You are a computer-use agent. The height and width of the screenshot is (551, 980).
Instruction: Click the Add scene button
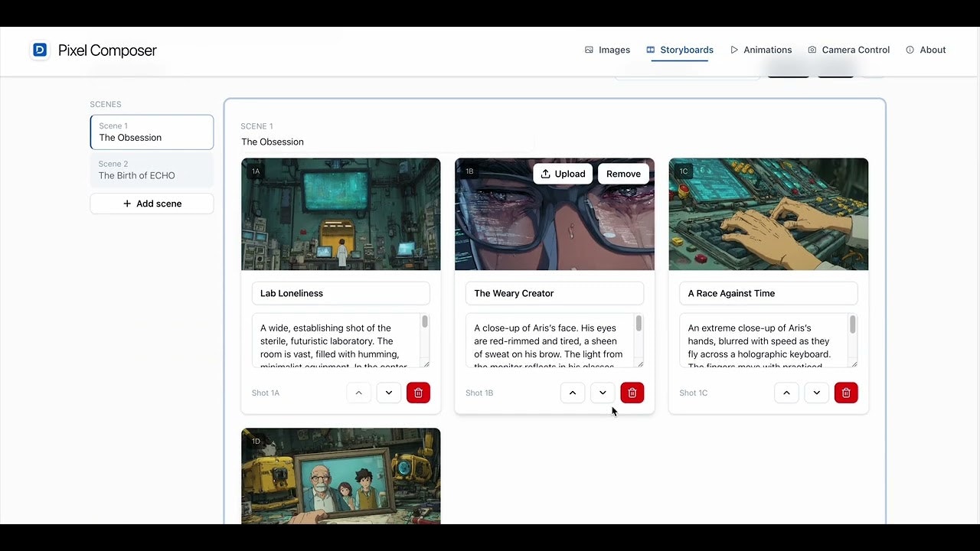[152, 204]
